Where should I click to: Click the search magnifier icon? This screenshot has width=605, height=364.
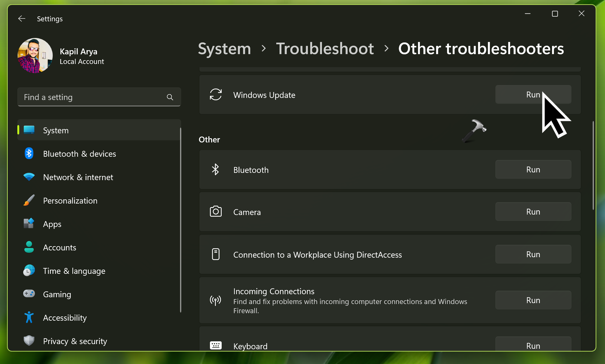(x=170, y=97)
